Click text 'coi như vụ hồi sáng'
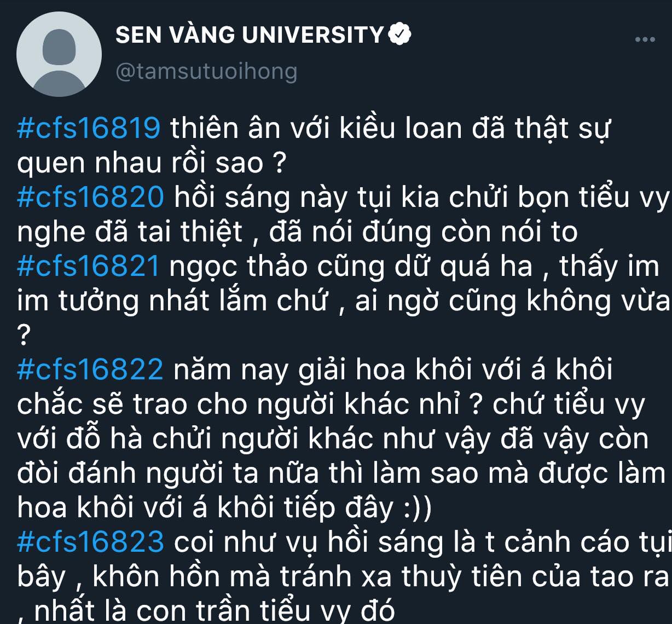This screenshot has height=624, width=672. click(x=308, y=542)
